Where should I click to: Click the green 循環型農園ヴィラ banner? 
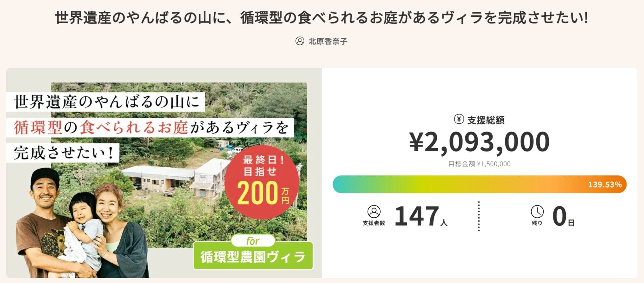click(x=253, y=257)
